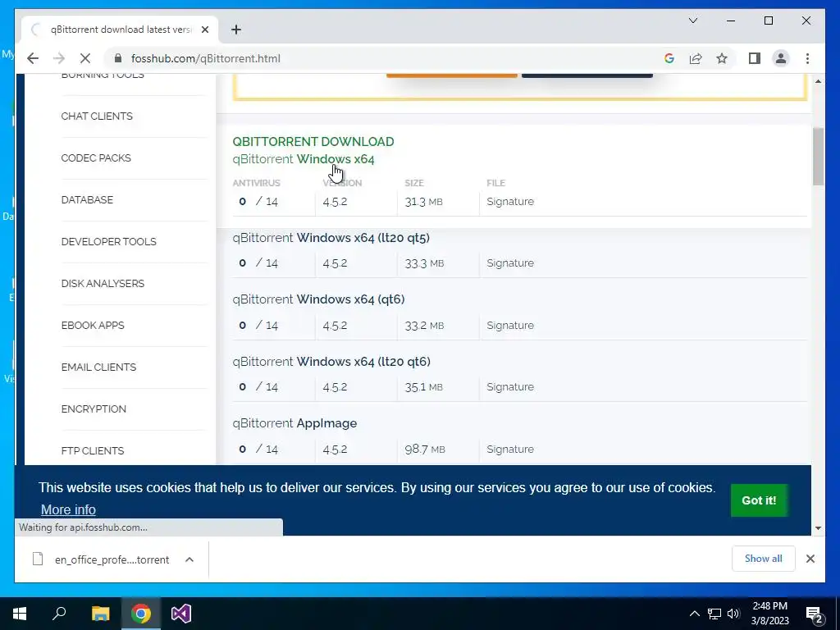Share this page icon

[696, 58]
